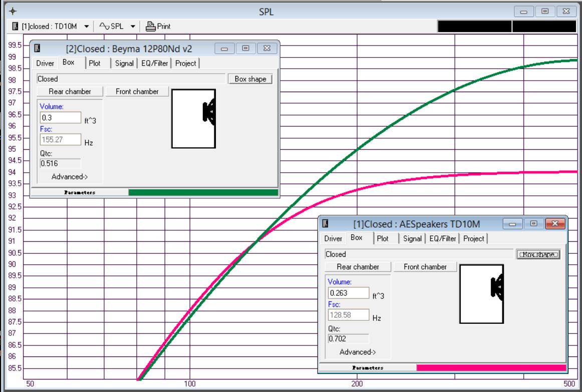Select the Box tab in the Beyma window

click(x=69, y=62)
